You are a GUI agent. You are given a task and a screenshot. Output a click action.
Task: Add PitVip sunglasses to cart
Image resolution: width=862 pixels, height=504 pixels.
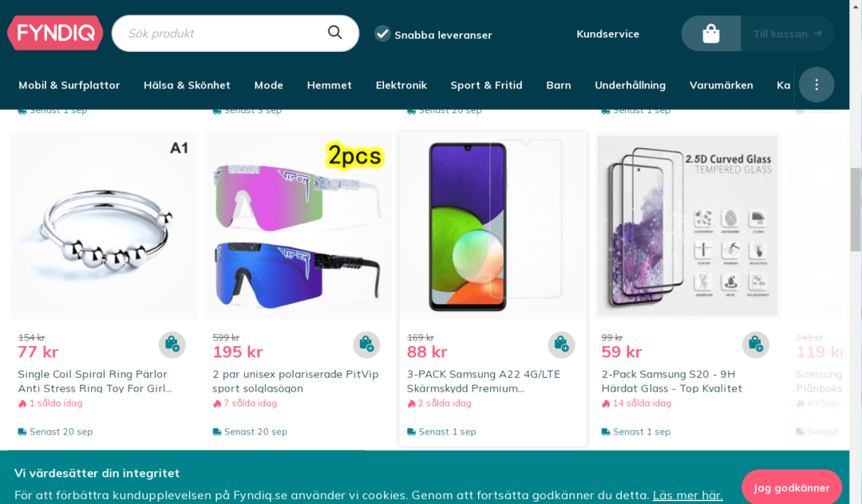tap(366, 345)
